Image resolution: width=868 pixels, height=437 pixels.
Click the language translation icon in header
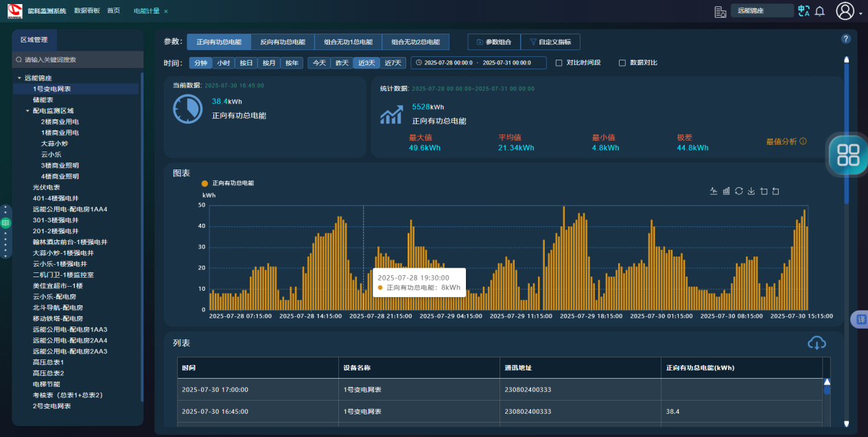pos(804,11)
